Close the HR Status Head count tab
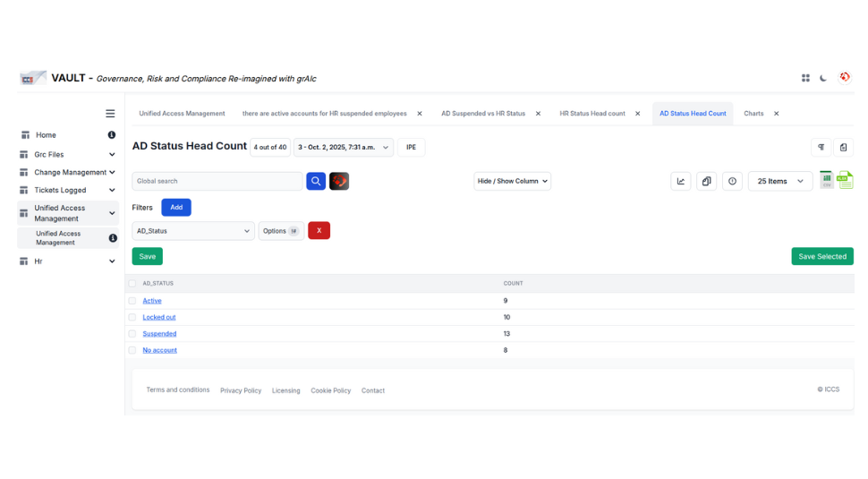 638,114
